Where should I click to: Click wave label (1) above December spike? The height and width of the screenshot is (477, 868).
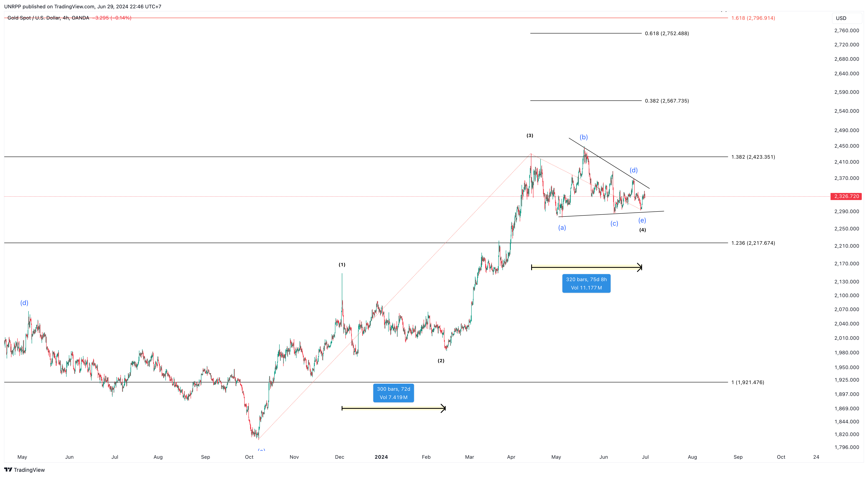(x=342, y=264)
